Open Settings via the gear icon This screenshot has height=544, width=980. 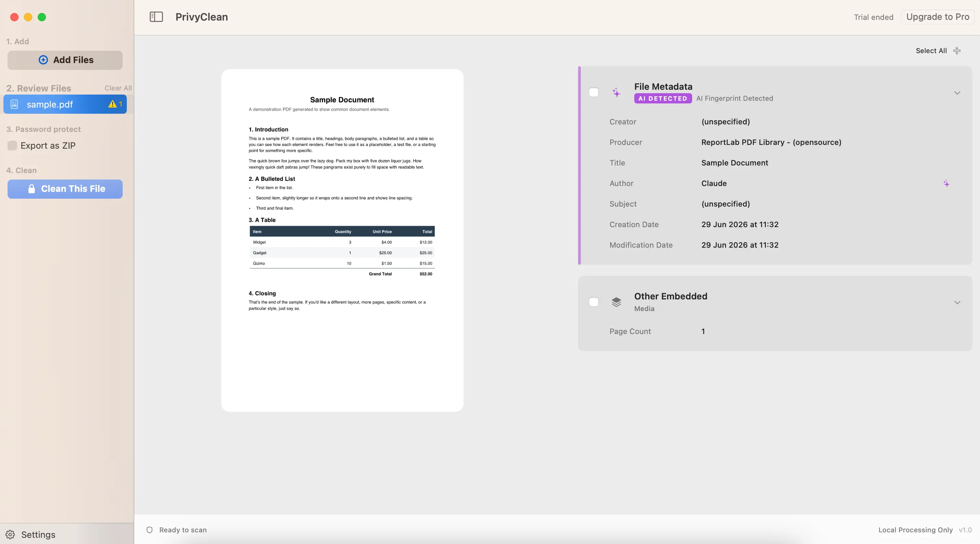[10, 534]
